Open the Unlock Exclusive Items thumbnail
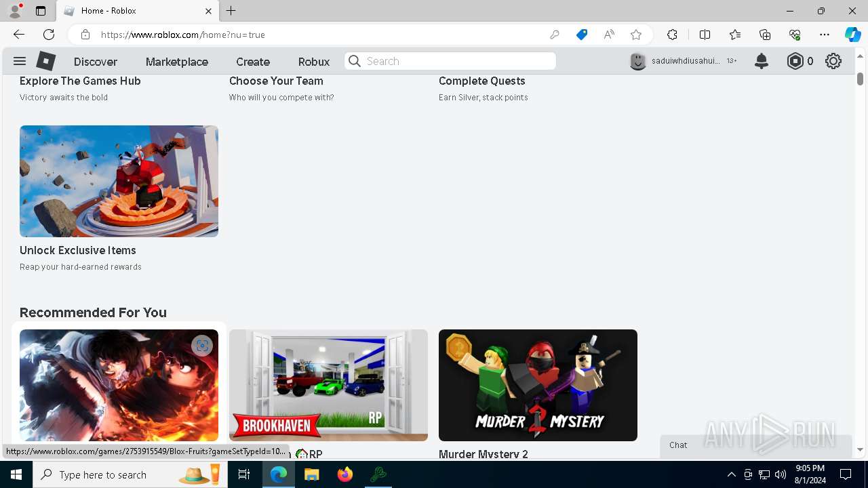The image size is (868, 488). [119, 181]
